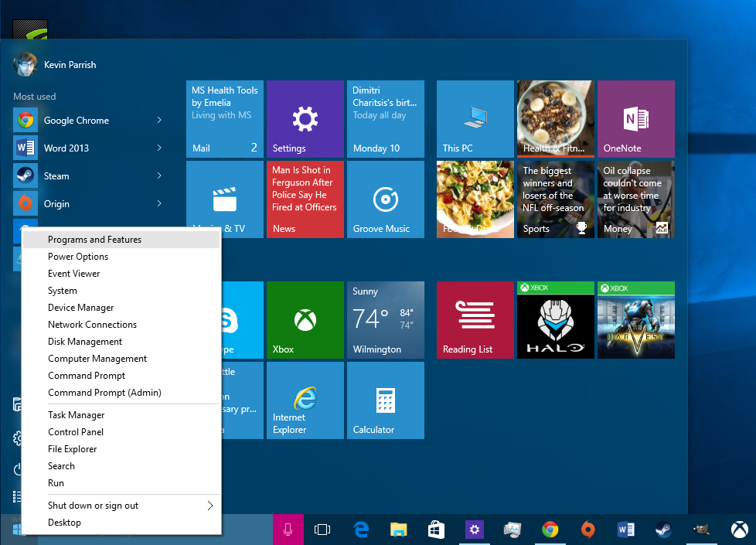The image size is (756, 545).
Task: Expand the Word 2013 jump list arrow
Action: pyautogui.click(x=159, y=148)
